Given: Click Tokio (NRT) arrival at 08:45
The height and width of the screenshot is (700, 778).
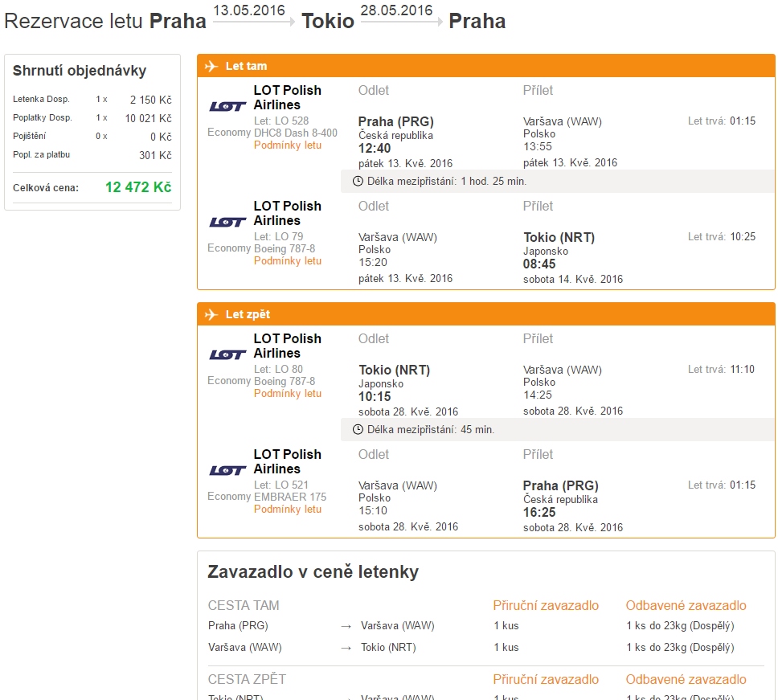Looking at the screenshot, I should (559, 238).
